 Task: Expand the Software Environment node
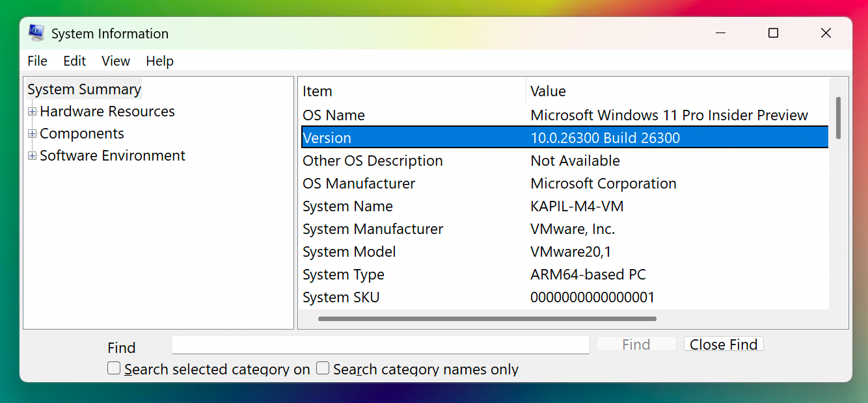[x=32, y=156]
